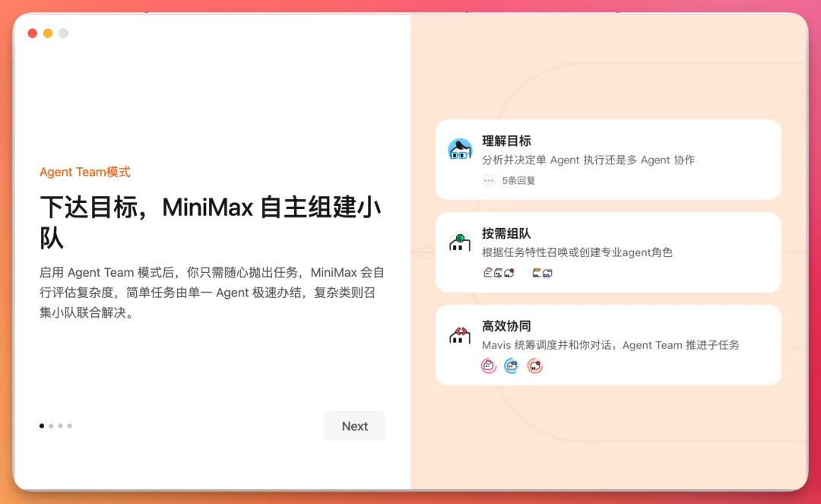Click the pink-ringed agent avatar under 高效协同
The width and height of the screenshot is (821, 504).
(489, 366)
